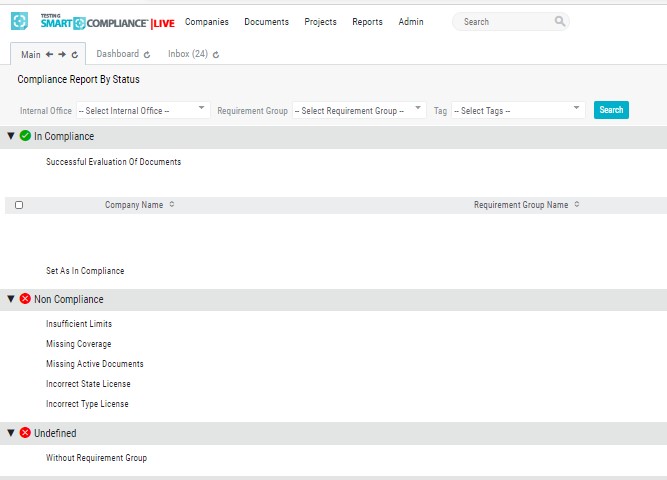Sort by Company Name column
This screenshot has width=667, height=480.
172,204
